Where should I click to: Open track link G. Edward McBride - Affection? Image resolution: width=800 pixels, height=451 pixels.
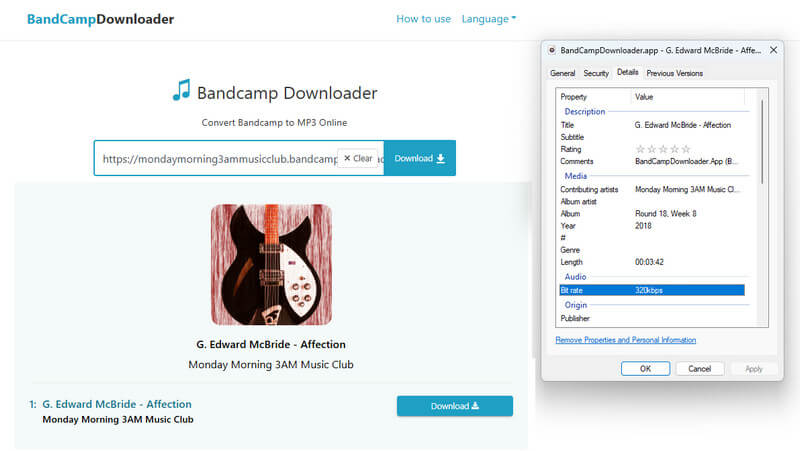pos(117,404)
